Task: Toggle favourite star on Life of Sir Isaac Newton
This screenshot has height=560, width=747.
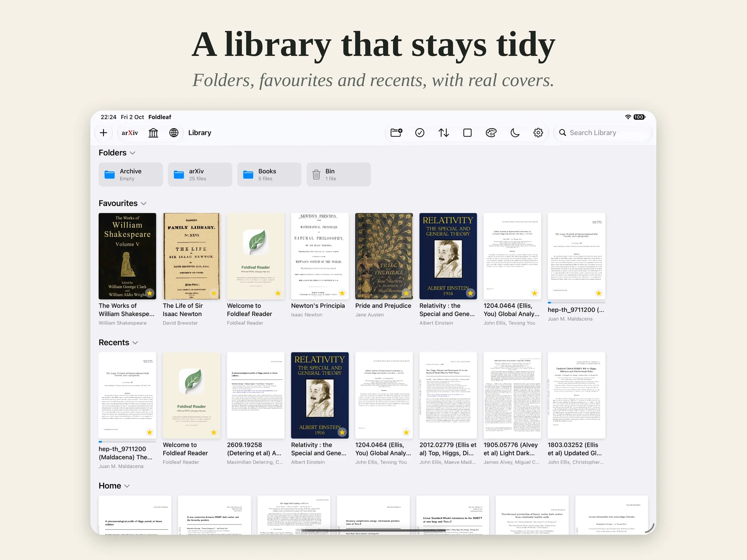Action: (214, 293)
